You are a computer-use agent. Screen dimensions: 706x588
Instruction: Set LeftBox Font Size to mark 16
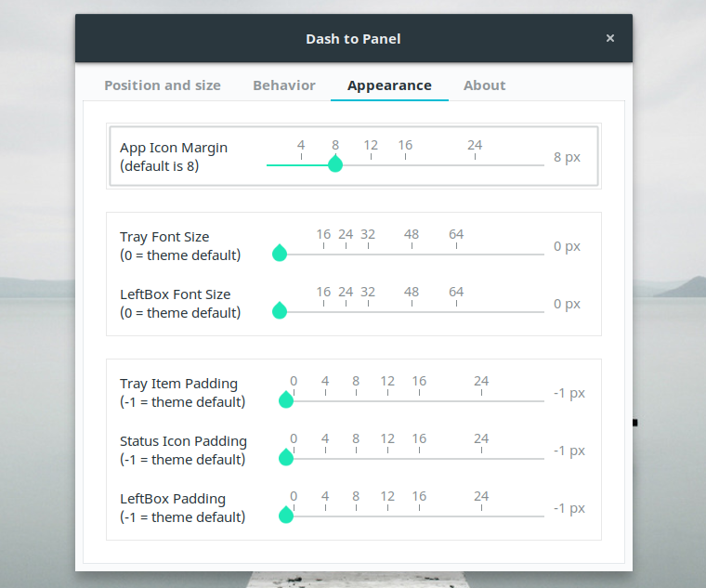point(323,311)
